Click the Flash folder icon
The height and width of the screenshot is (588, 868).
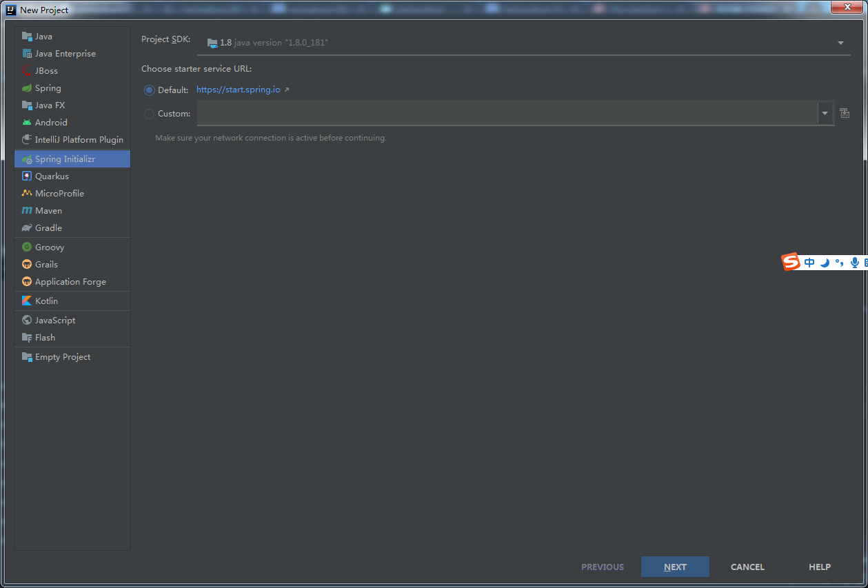pyautogui.click(x=27, y=338)
